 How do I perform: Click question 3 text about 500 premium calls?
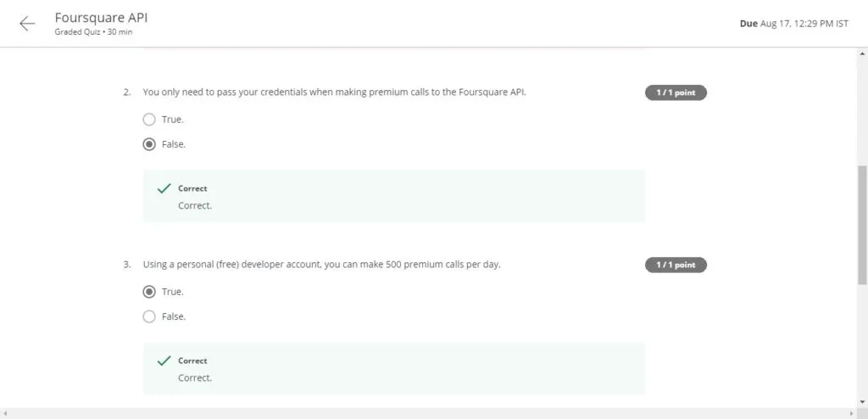[x=321, y=265]
